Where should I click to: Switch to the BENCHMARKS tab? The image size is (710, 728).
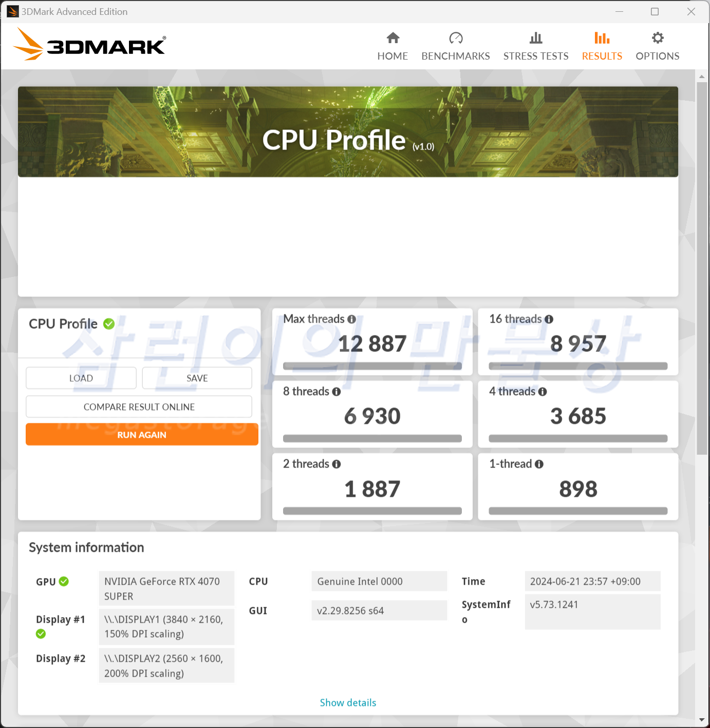point(456,56)
